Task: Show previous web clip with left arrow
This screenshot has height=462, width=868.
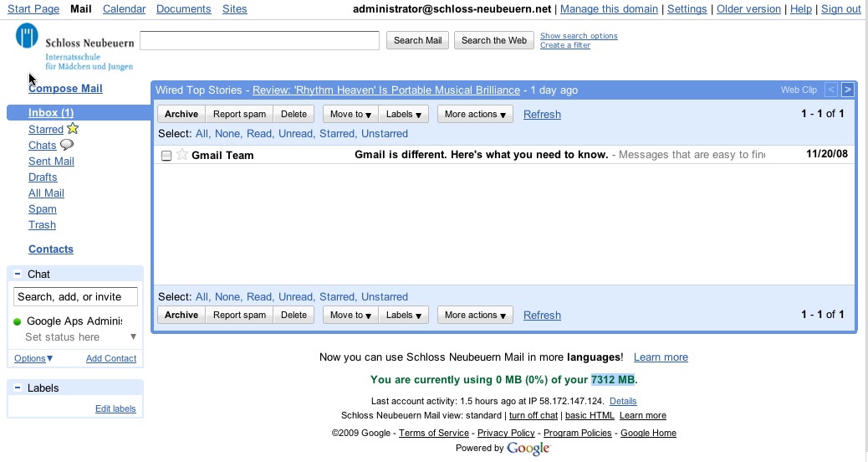Action: 831,90
